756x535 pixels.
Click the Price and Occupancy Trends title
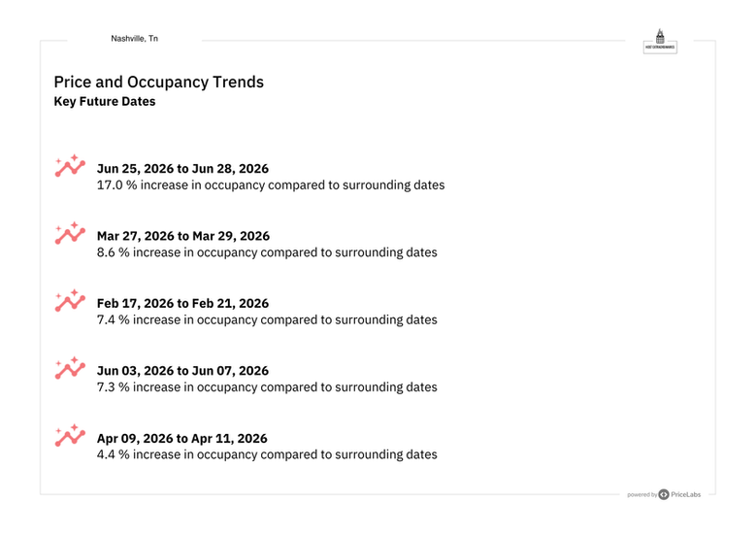(158, 83)
